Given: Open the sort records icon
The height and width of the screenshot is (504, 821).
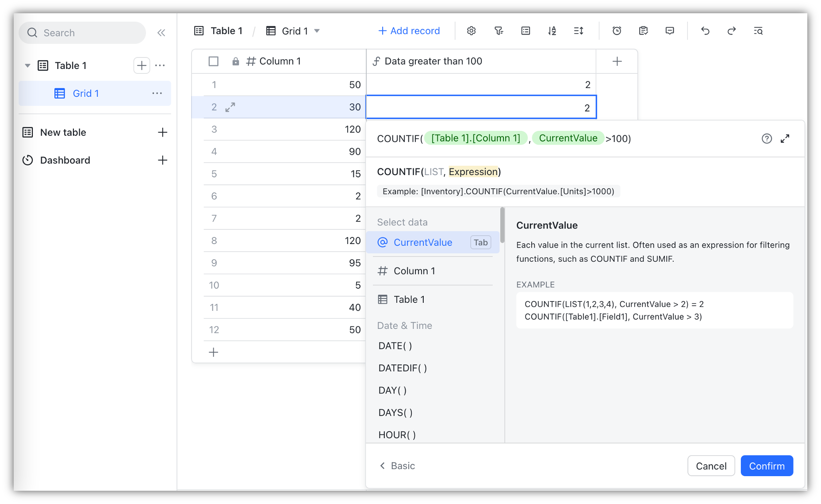Looking at the screenshot, I should coord(552,31).
